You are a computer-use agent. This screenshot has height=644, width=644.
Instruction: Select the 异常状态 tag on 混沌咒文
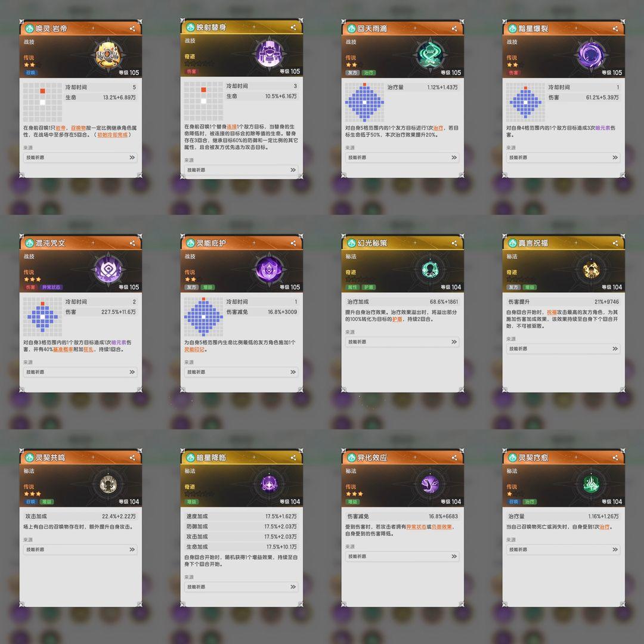click(x=51, y=287)
